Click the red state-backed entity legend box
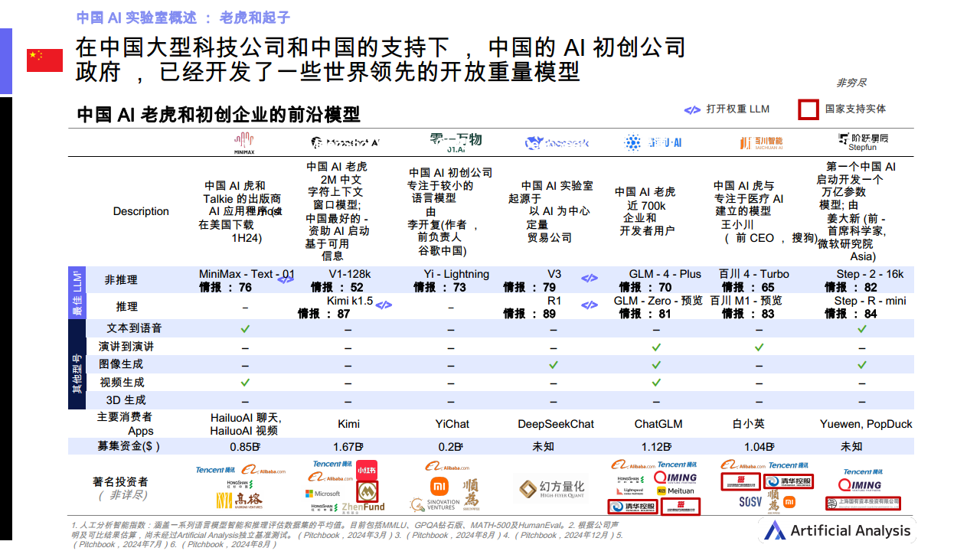This screenshot has width=980, height=551. coord(808,109)
